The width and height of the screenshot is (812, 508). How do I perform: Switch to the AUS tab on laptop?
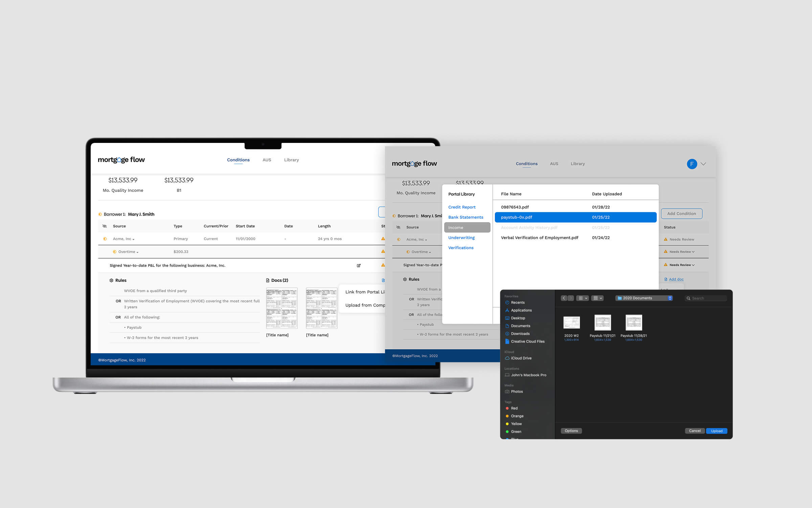pos(267,160)
